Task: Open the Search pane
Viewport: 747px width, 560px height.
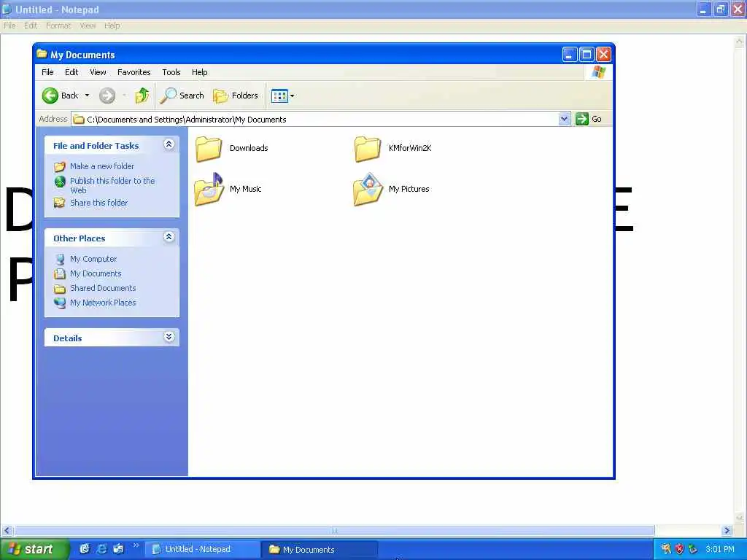Action: (x=182, y=96)
